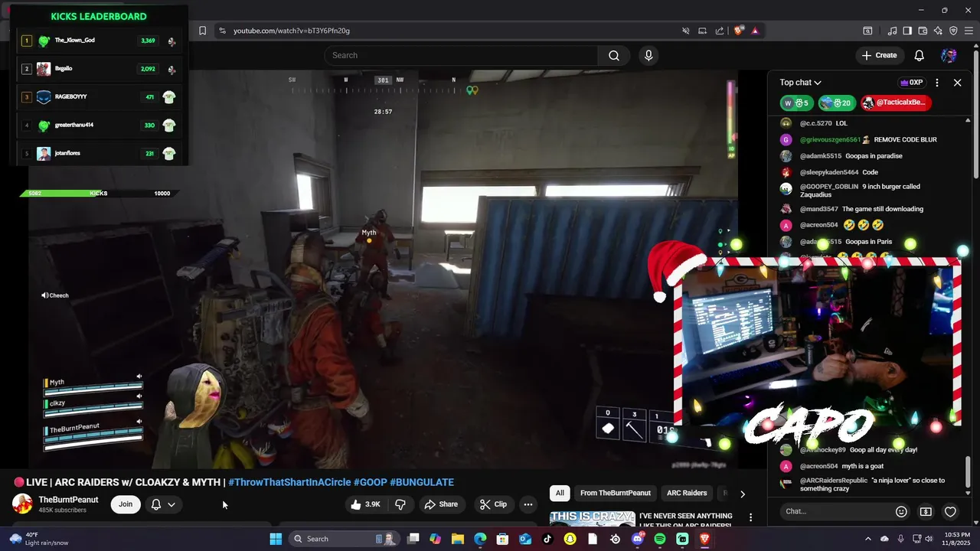Screen dimensions: 980x551
Task: Show hidden system tray icons
Action: coord(867,539)
